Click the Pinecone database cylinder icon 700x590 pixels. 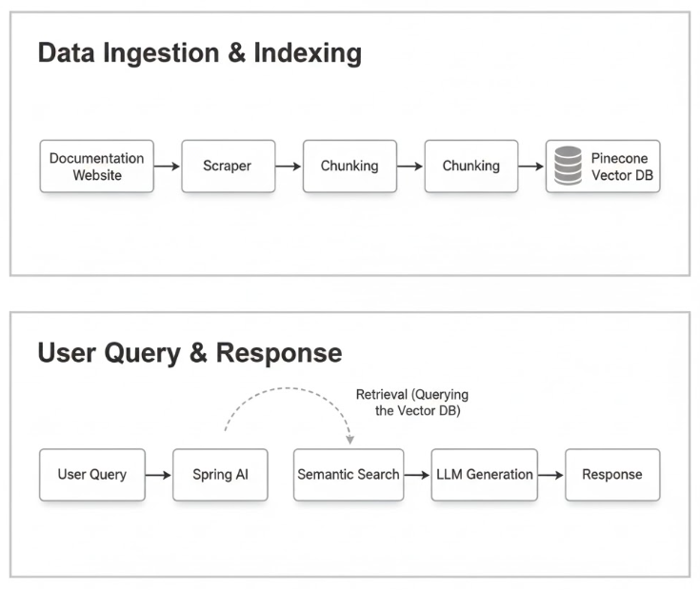(568, 167)
